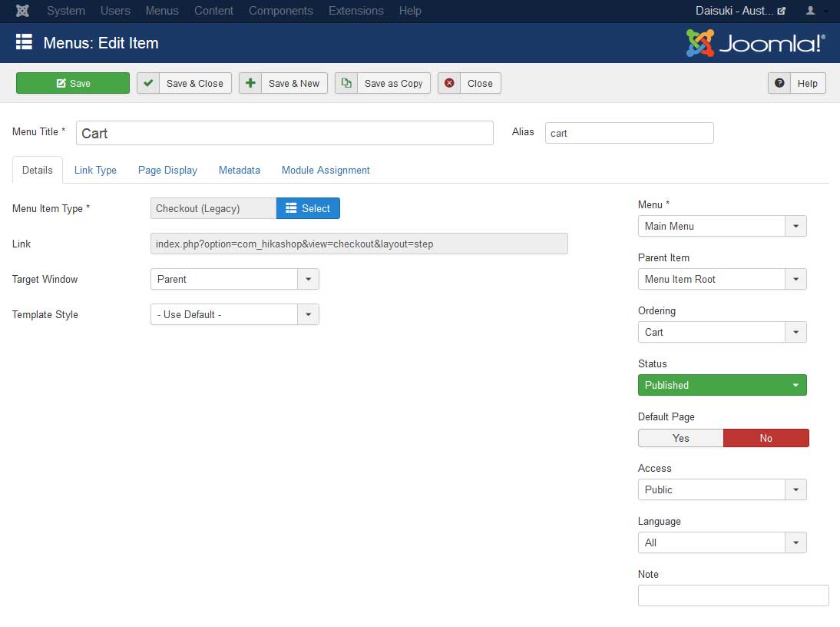The height and width of the screenshot is (627, 840).
Task: Switch to the Link Type tab
Action: click(95, 170)
